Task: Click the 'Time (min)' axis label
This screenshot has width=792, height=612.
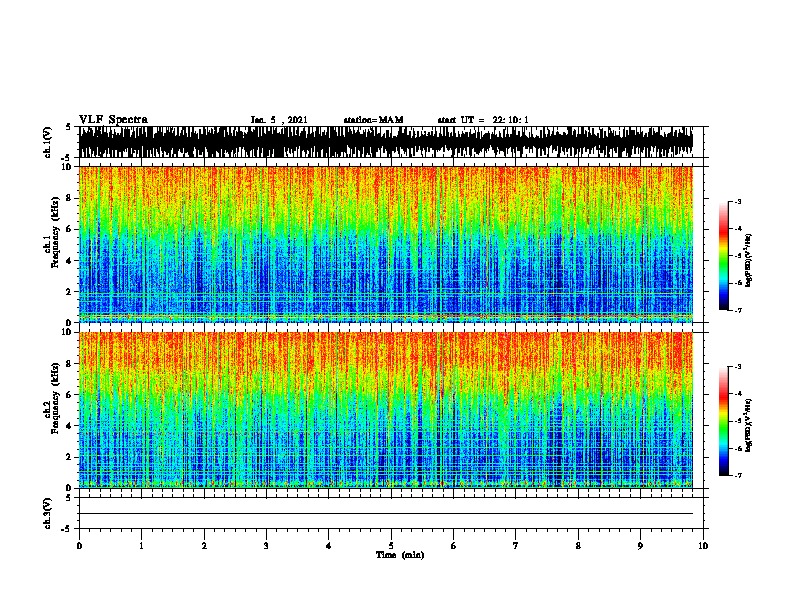Action: 400,555
